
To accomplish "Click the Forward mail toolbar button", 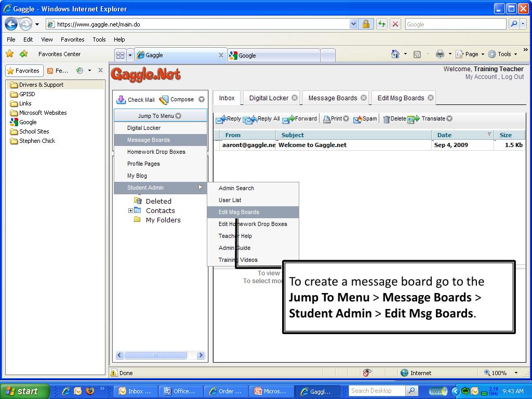I will point(300,119).
